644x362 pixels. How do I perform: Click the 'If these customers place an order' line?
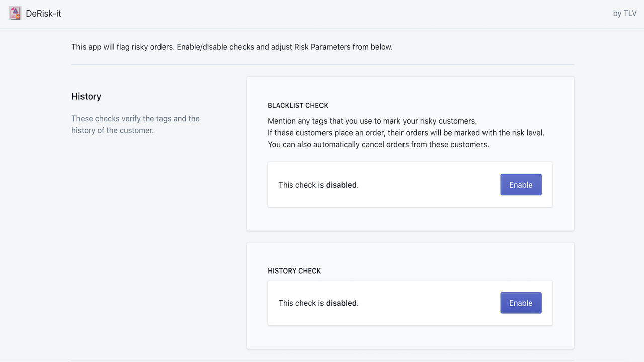[x=406, y=133]
